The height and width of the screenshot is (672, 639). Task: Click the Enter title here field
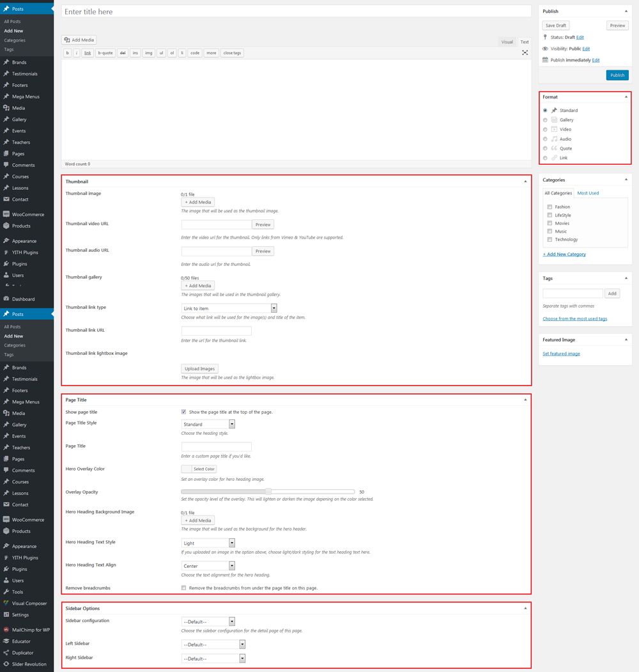tap(296, 12)
